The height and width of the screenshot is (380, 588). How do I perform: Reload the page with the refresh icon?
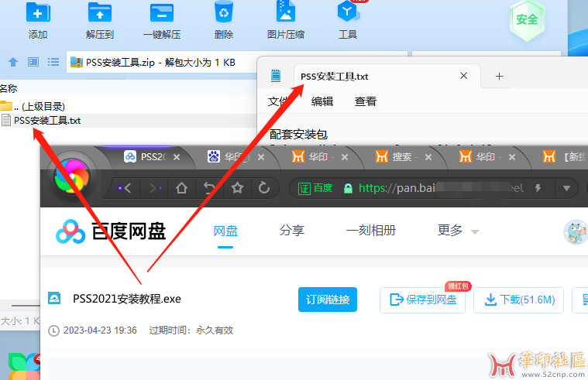point(264,188)
